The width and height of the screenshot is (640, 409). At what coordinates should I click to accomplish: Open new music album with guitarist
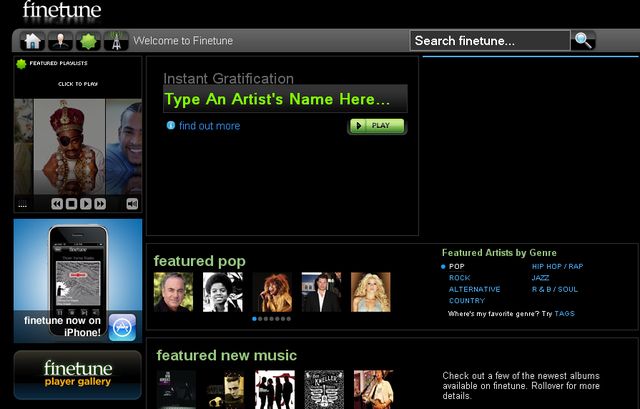click(x=373, y=389)
